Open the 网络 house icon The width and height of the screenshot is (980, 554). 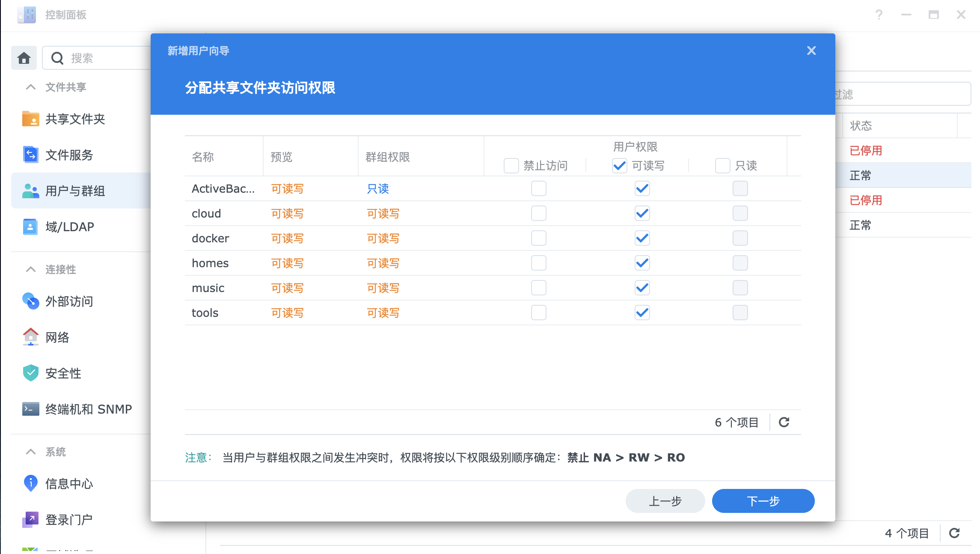30,337
